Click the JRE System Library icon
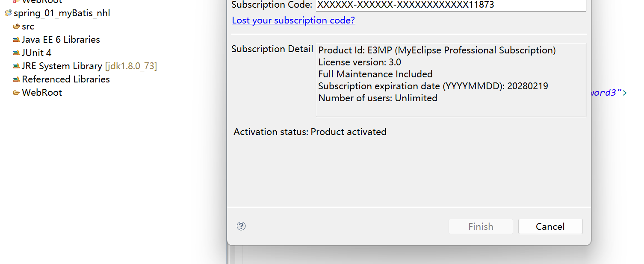 (x=16, y=66)
